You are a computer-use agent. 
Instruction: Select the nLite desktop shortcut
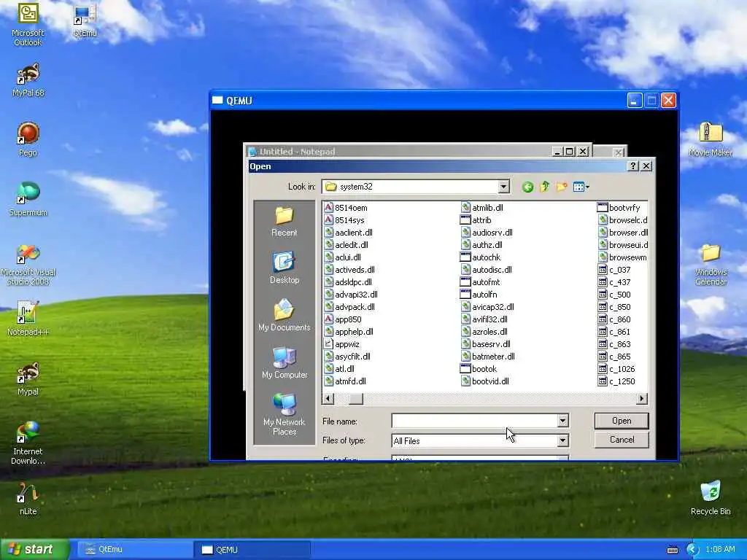(28, 499)
